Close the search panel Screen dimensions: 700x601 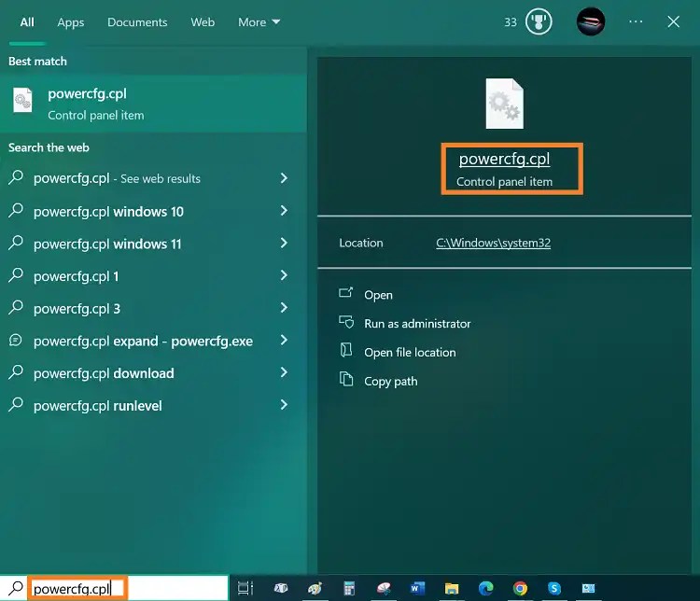click(x=673, y=21)
